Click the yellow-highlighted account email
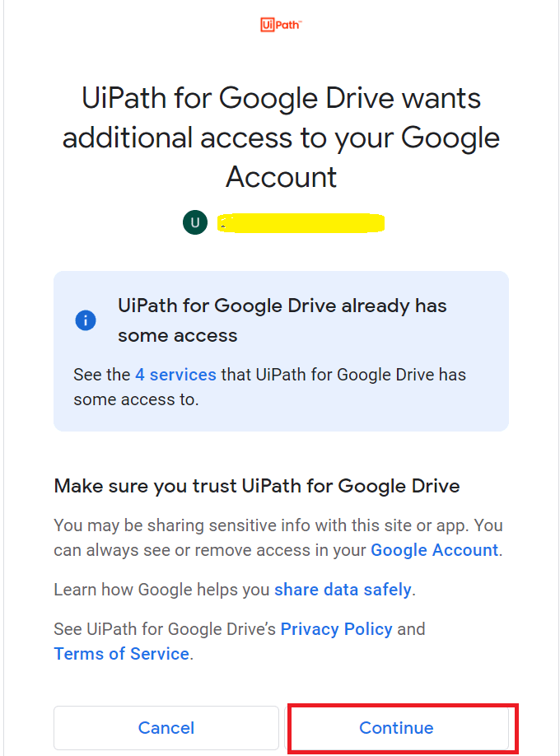The image size is (560, 756). coord(301,222)
